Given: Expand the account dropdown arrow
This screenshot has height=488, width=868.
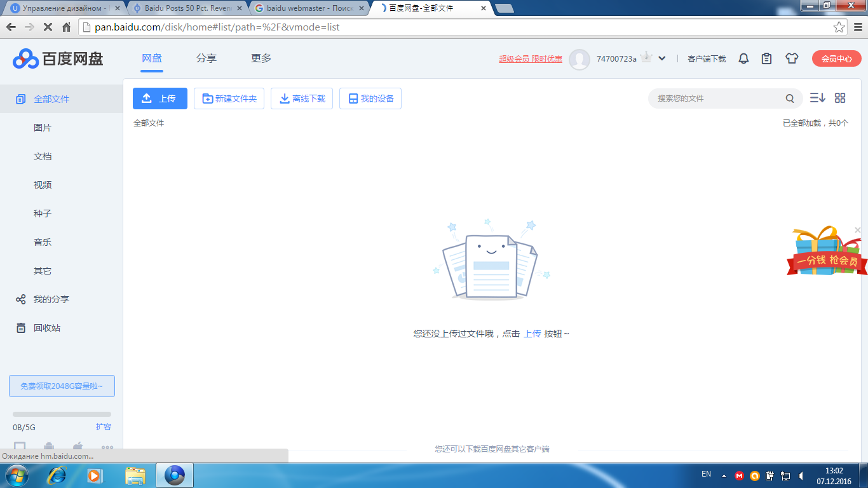Looking at the screenshot, I should (x=662, y=58).
